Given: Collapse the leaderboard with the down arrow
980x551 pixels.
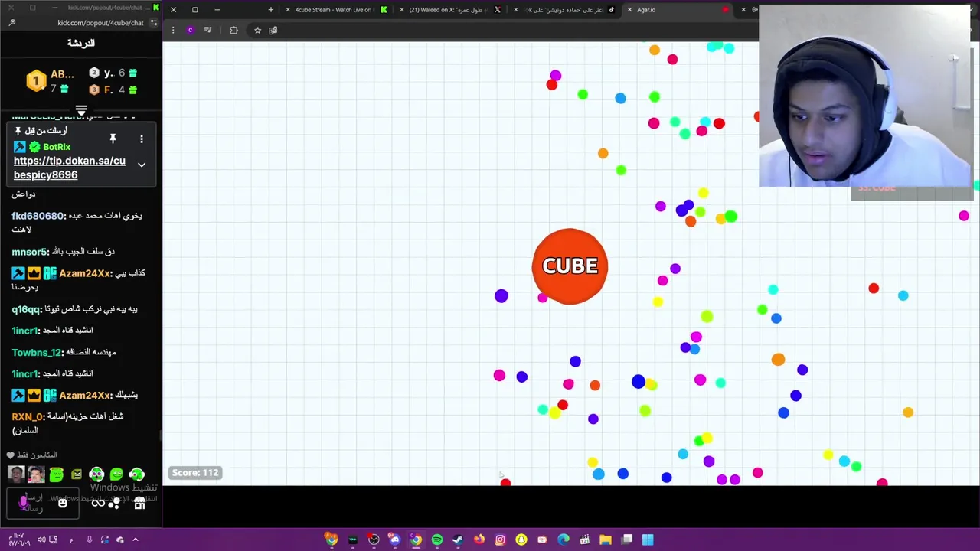Looking at the screenshot, I should click(x=81, y=112).
